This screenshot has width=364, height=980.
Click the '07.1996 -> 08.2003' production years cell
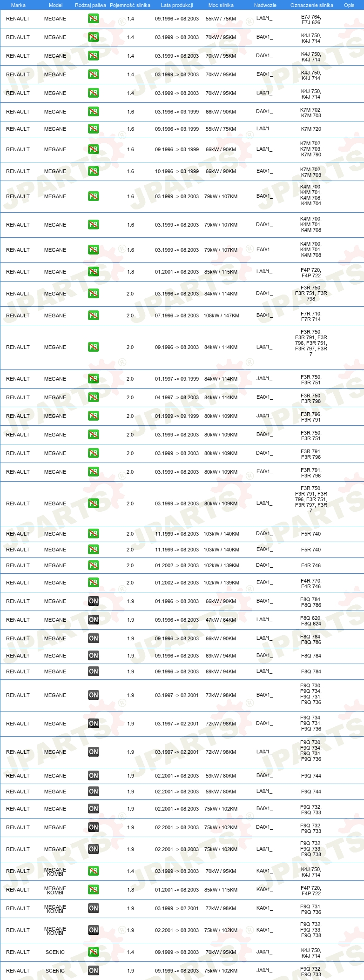pos(177,315)
